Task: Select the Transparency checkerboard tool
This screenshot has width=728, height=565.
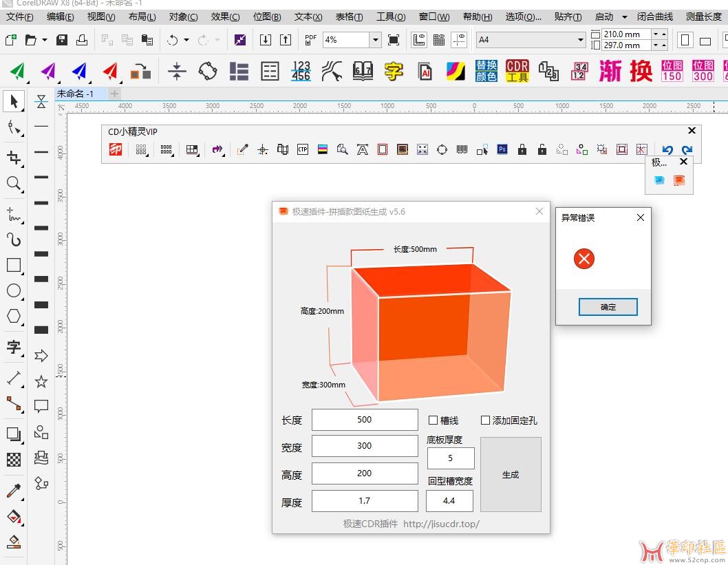Action: point(14,460)
